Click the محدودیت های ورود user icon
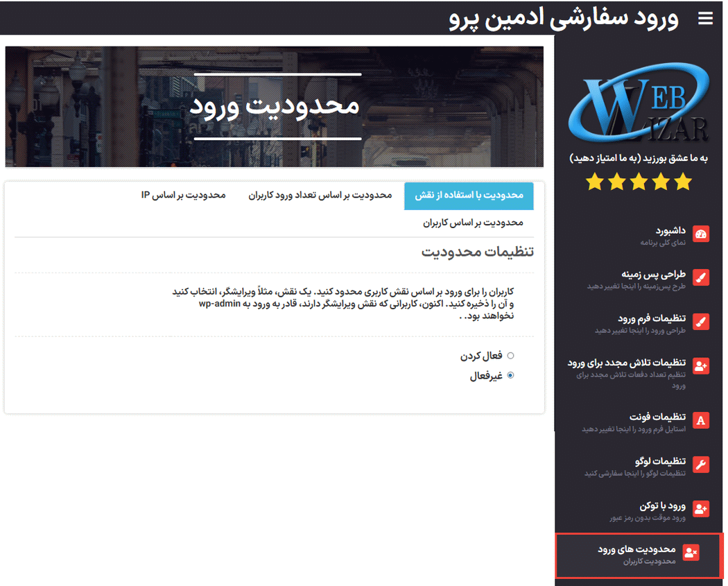 click(691, 553)
